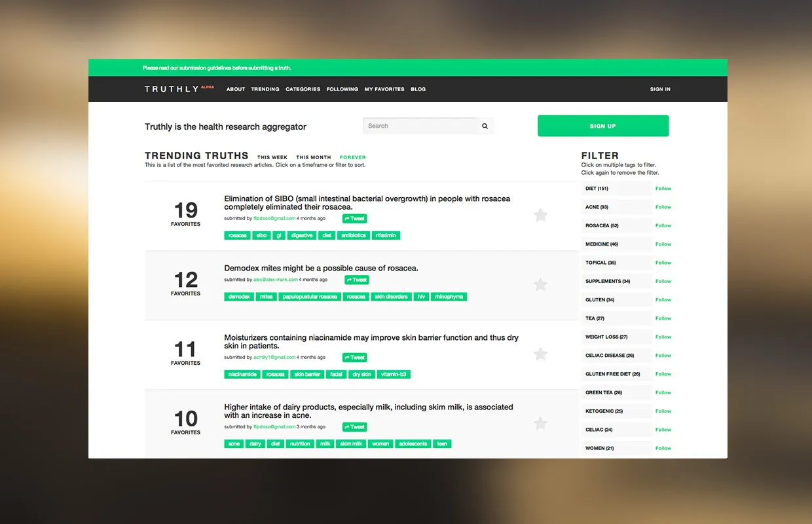Favorite the niacinamide moisturizer article
Viewport: 812px width, 524px height.
(x=540, y=354)
